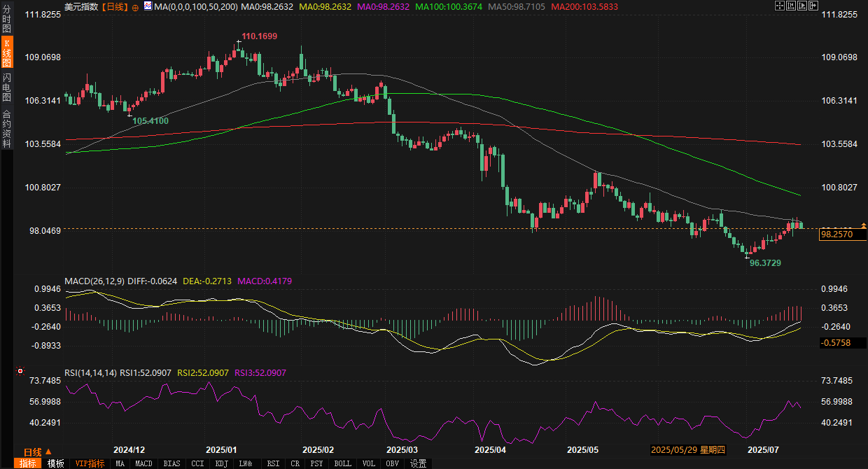The width and height of the screenshot is (868, 469).
Task: Switch indicator to MA
Action: coord(120,463)
